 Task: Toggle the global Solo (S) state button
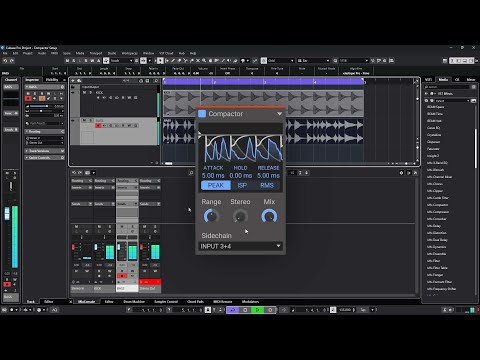click(x=74, y=61)
